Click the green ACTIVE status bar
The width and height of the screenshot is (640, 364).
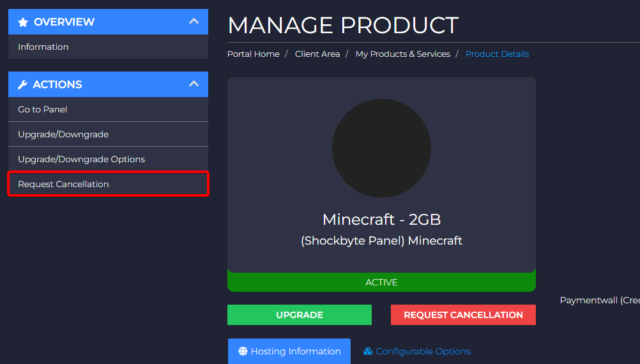click(x=381, y=282)
